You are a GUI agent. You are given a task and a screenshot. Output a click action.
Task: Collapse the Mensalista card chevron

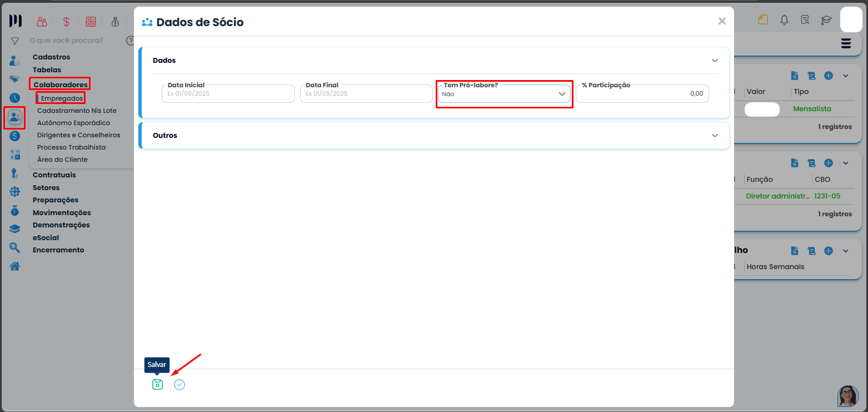point(846,76)
